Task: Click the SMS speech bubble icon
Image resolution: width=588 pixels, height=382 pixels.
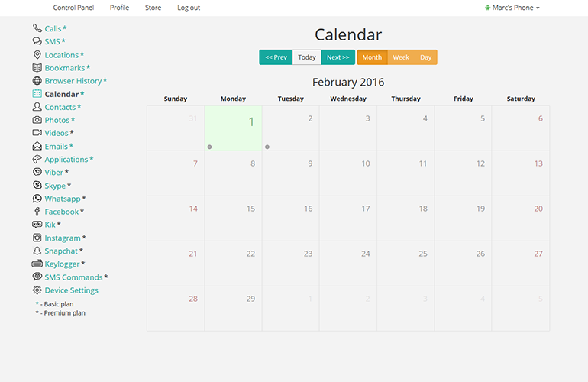Action: (37, 41)
